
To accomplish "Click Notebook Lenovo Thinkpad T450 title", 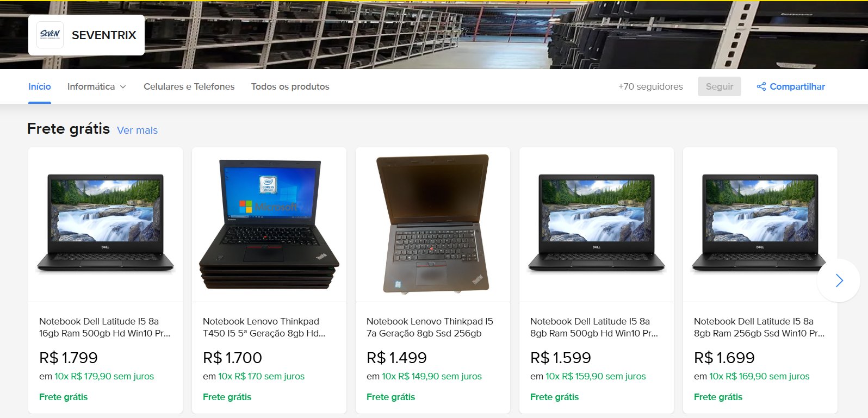I will (x=264, y=327).
